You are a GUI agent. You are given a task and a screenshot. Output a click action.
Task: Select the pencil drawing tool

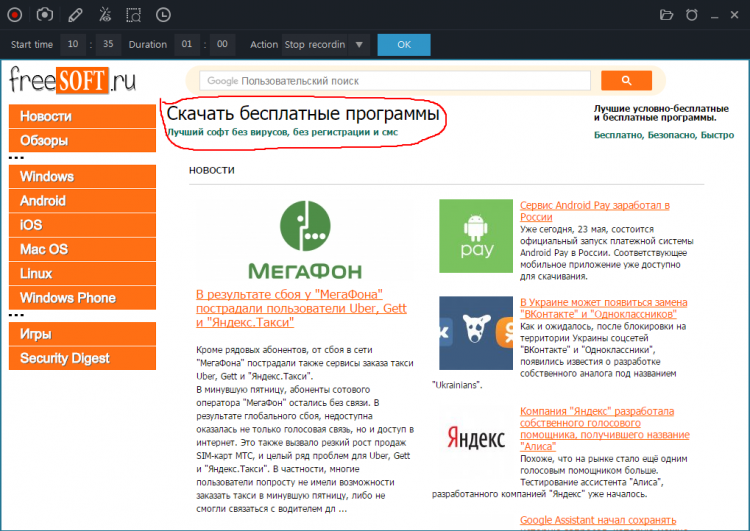point(75,15)
